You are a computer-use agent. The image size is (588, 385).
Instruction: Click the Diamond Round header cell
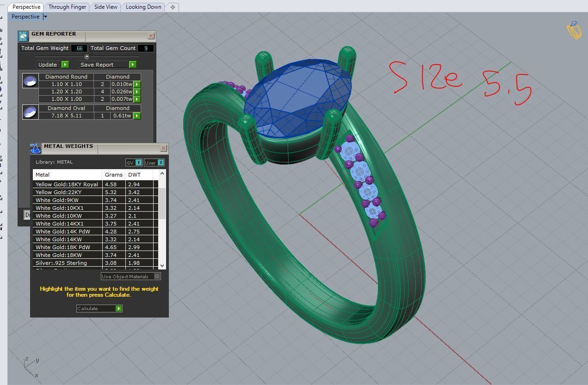pos(66,77)
